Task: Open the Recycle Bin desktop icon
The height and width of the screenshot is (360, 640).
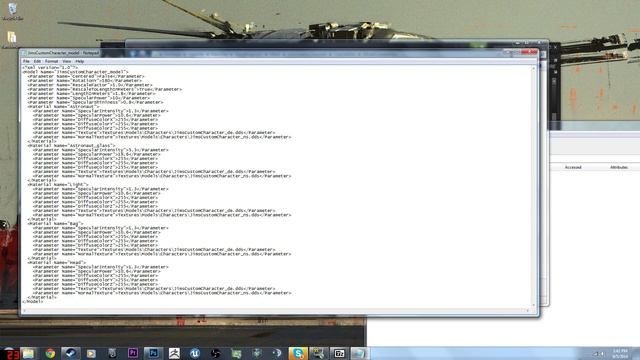Action: point(12,11)
